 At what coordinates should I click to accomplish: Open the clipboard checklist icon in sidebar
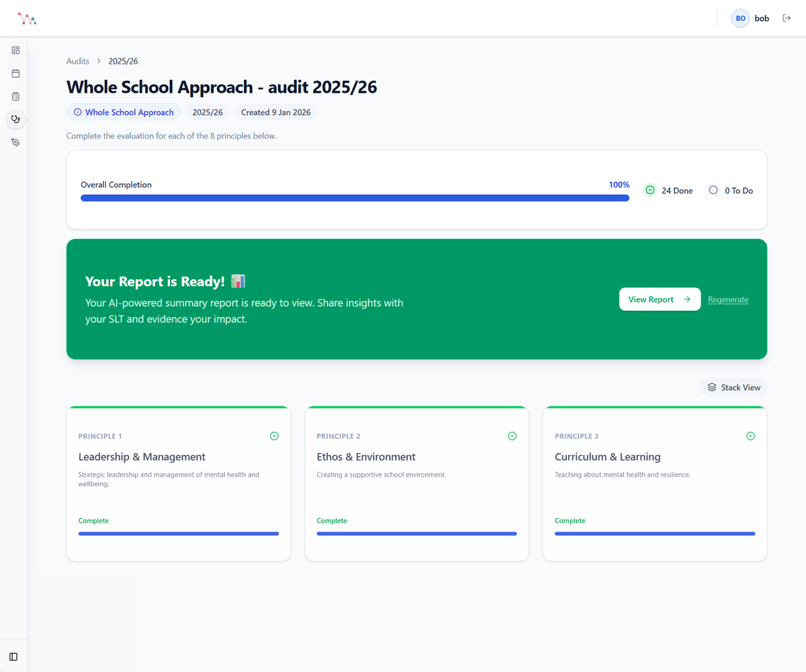(15, 96)
